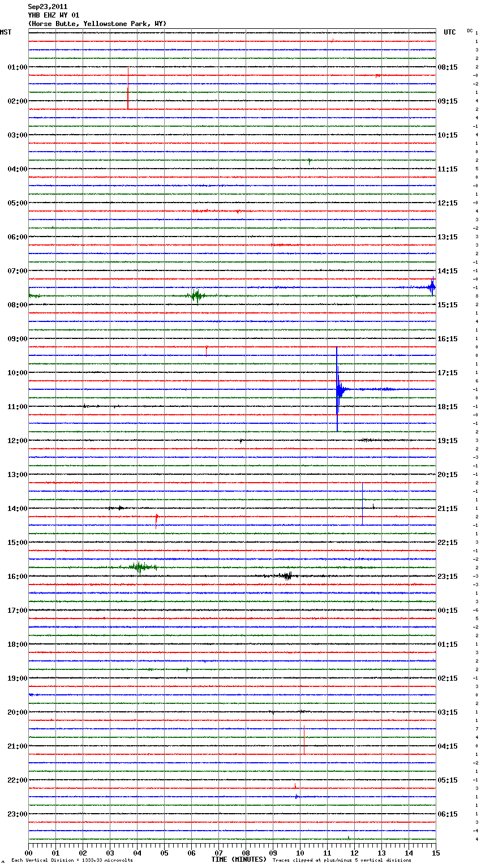Click the 23:00 MST time label
This screenshot has width=481, height=868.
click(17, 814)
